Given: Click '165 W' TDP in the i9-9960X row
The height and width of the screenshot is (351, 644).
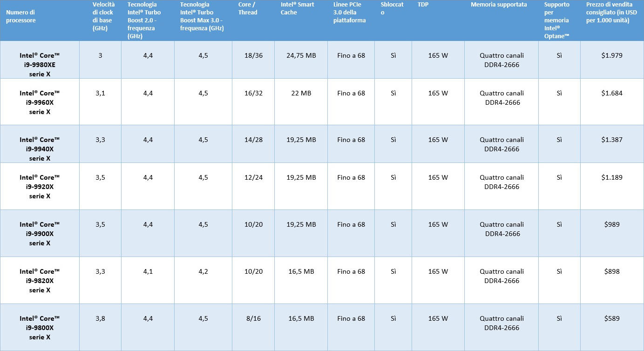Looking at the screenshot, I should (438, 93).
